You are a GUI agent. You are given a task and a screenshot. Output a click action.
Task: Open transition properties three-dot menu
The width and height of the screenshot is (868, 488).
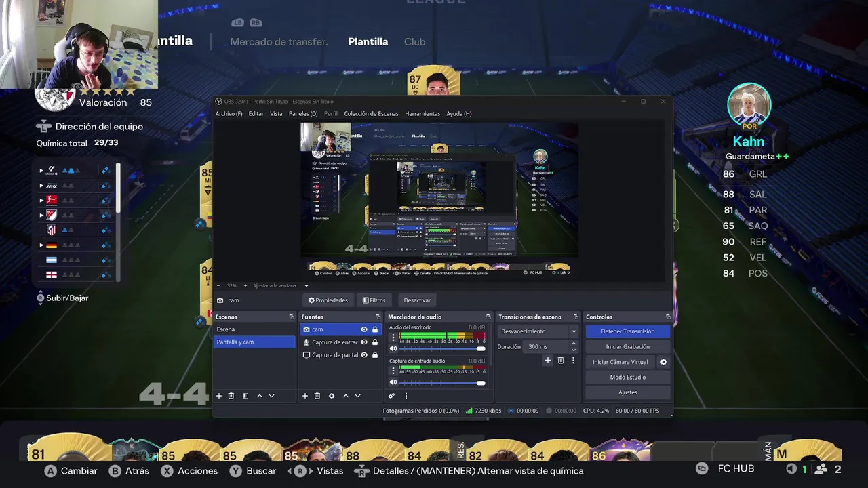coord(573,361)
